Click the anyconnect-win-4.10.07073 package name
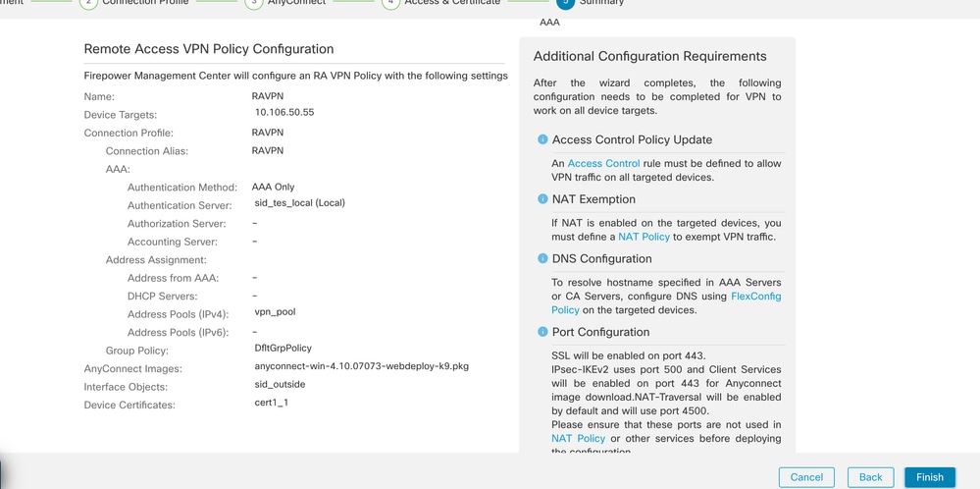Viewport: 980px width, 489px height. tap(362, 366)
